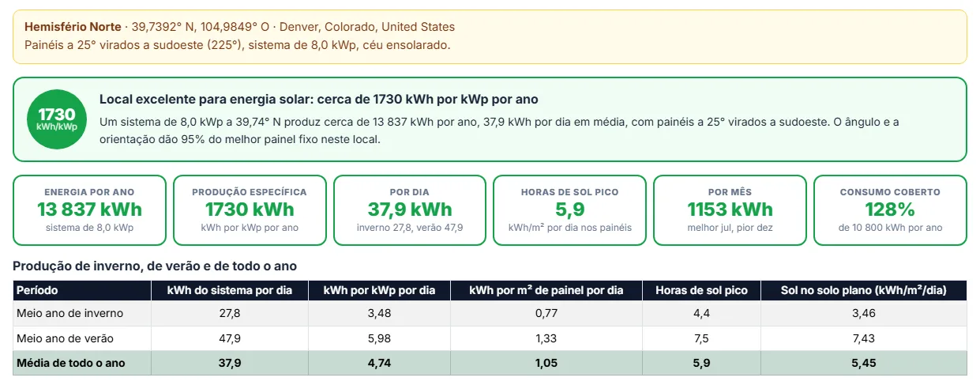Click the 47,9 summer system value cell

click(230, 338)
